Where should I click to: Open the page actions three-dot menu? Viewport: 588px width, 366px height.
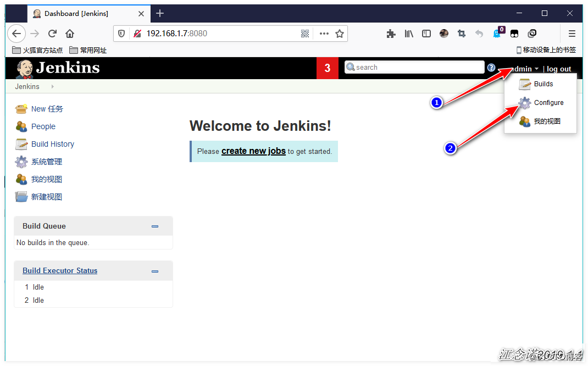pyautogui.click(x=324, y=34)
